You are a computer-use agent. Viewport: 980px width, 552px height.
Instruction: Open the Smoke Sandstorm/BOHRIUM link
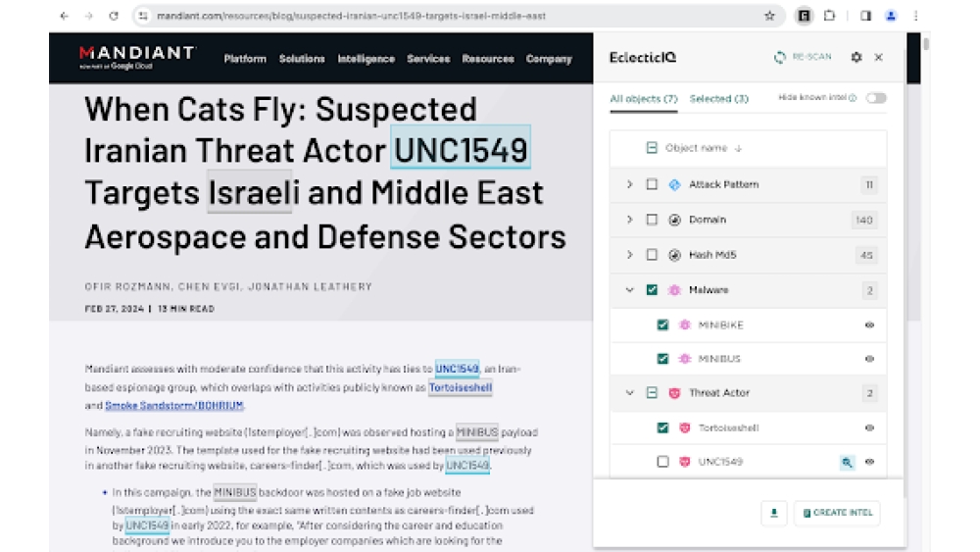(174, 405)
